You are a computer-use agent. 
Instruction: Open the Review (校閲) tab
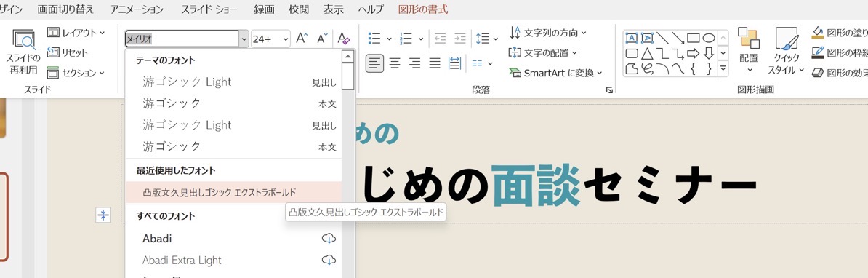[x=298, y=9]
